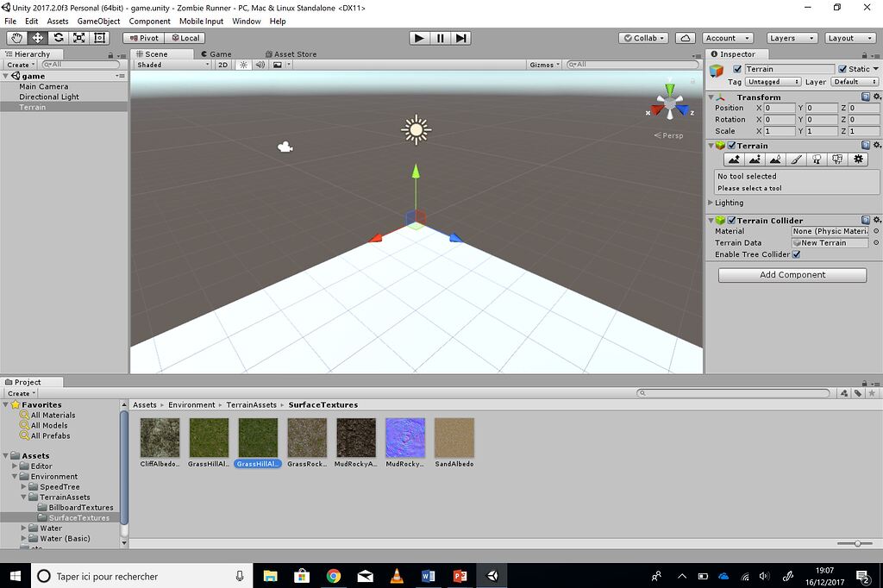
Task: Collapse the SpeedTree folder in Project panel
Action: pos(23,486)
